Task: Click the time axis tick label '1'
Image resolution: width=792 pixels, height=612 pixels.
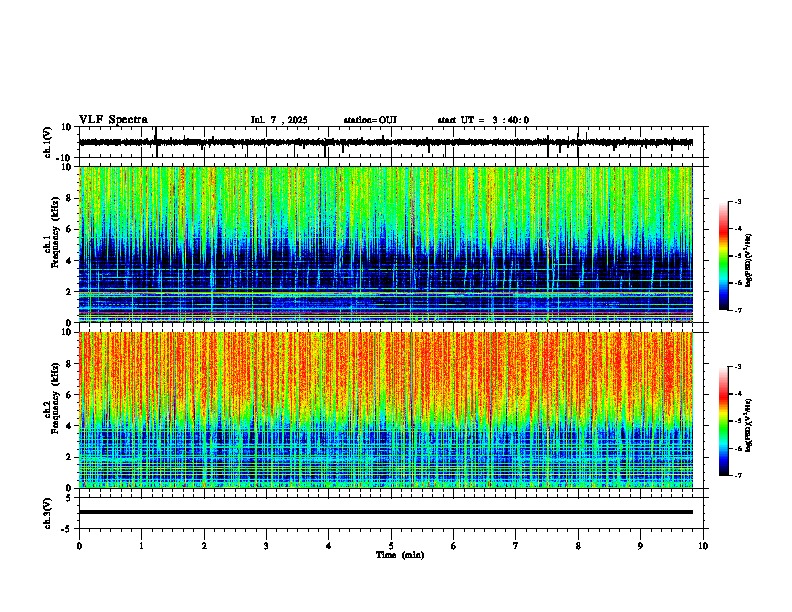Action: 141,546
